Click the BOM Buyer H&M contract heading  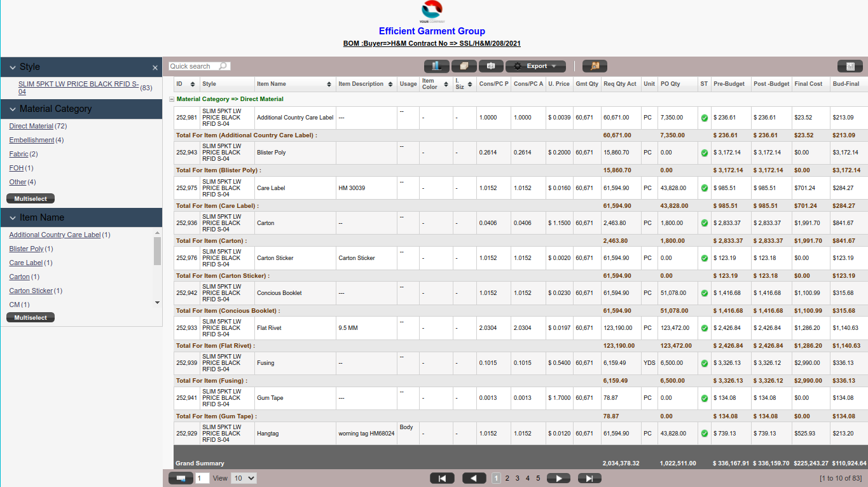coord(432,44)
